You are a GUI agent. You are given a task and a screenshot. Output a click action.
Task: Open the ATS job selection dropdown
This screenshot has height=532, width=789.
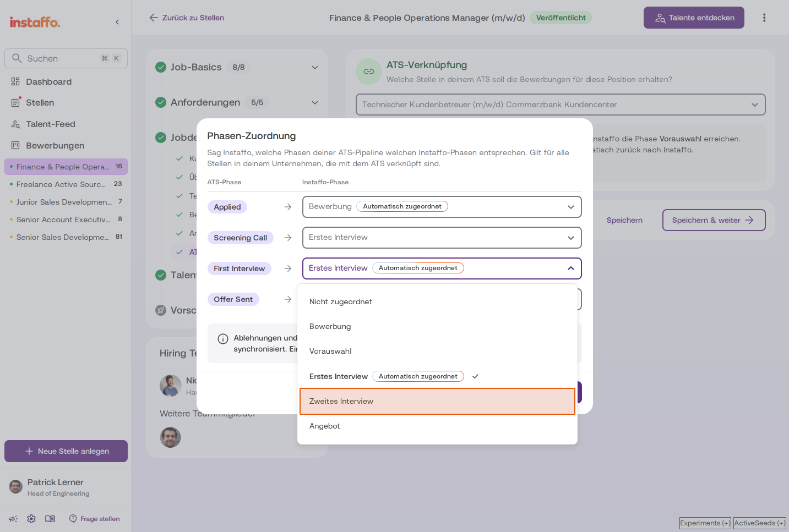561,105
